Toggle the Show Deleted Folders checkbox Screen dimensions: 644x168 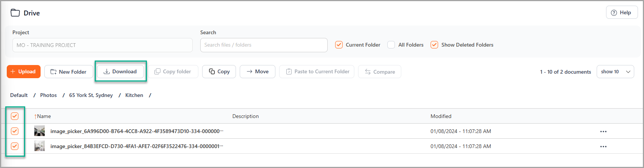coord(434,45)
